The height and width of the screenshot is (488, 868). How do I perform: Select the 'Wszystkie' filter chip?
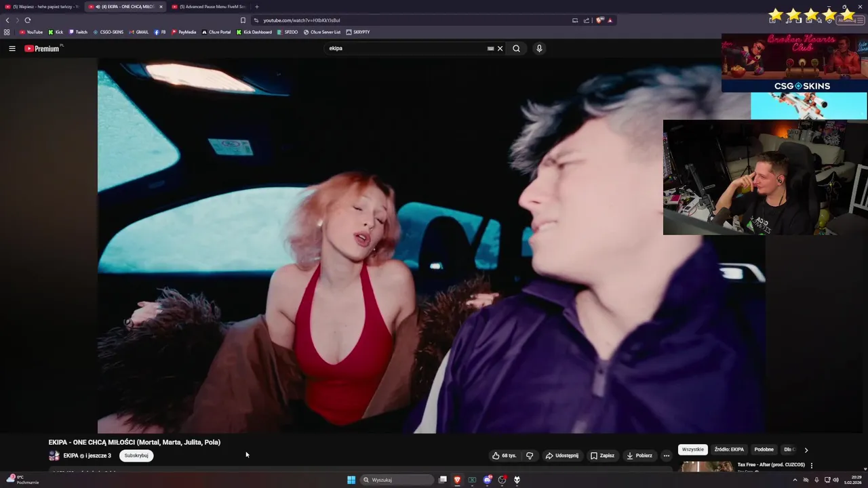[x=693, y=449]
